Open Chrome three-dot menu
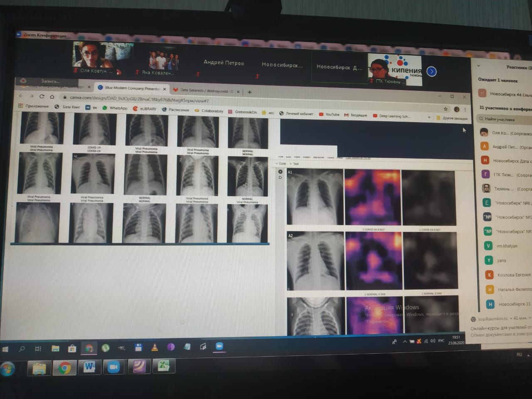The width and height of the screenshot is (532, 399). pos(465,109)
